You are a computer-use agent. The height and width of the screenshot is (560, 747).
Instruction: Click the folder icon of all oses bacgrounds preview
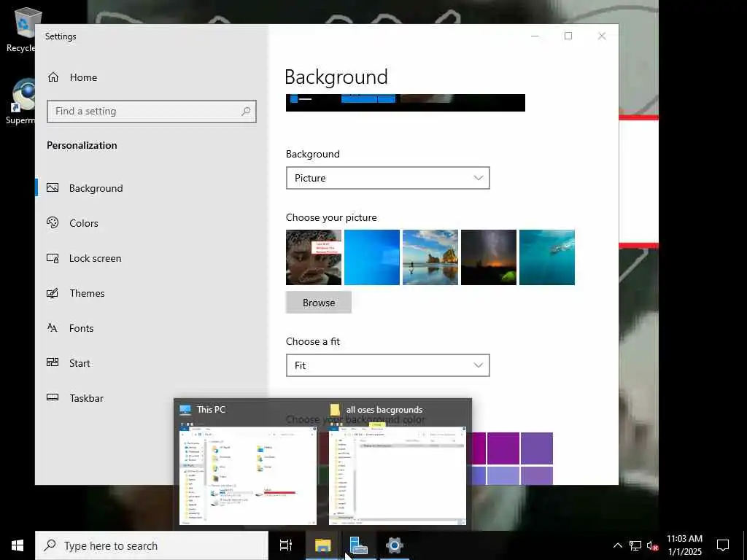click(x=335, y=410)
